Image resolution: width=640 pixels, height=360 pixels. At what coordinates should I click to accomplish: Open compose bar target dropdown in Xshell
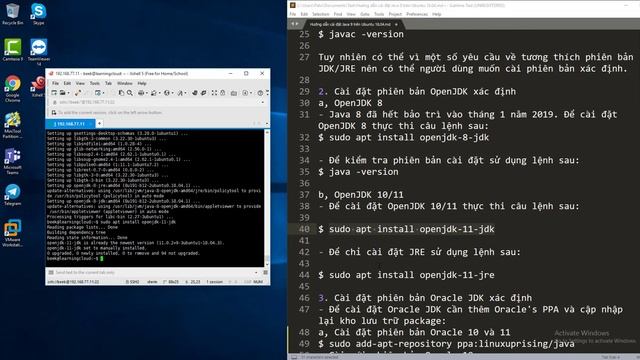click(x=256, y=272)
